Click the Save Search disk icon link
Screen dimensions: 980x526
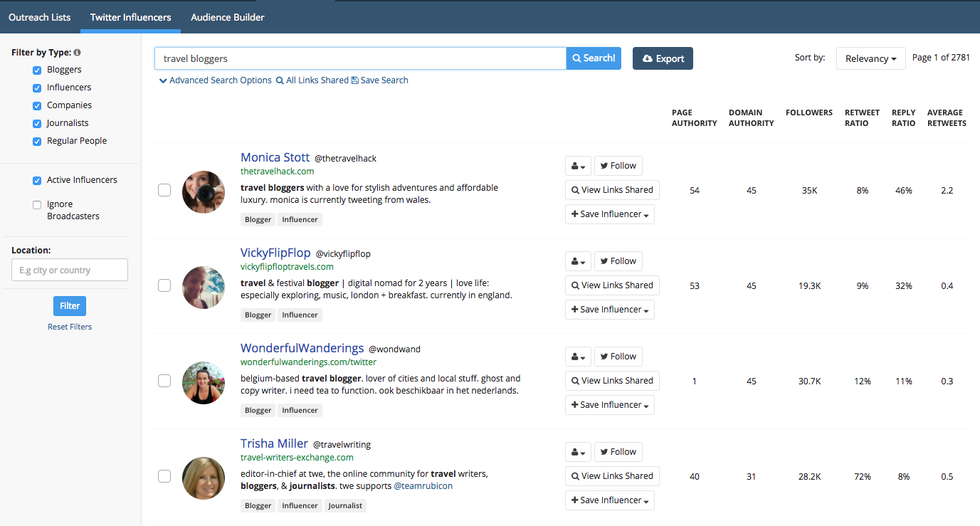point(379,80)
